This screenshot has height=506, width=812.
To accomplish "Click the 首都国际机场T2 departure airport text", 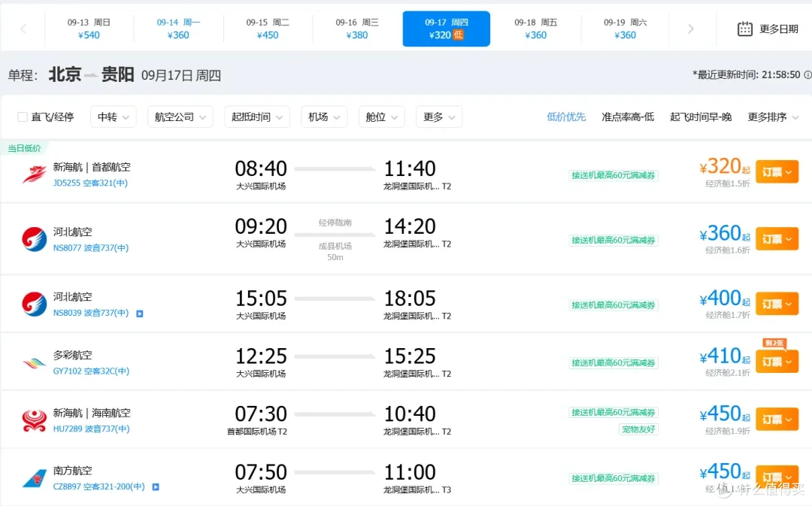I will point(257,432).
